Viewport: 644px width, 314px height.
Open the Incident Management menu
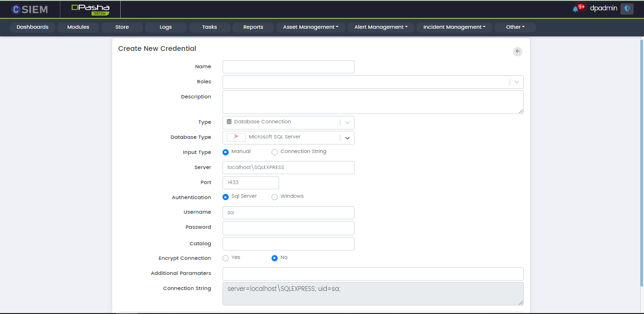point(454,27)
